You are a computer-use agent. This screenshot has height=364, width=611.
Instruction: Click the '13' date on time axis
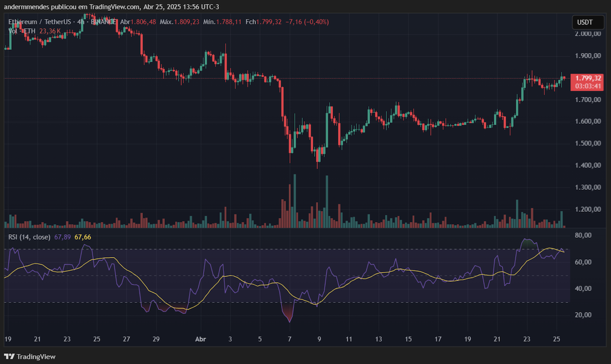click(378, 339)
